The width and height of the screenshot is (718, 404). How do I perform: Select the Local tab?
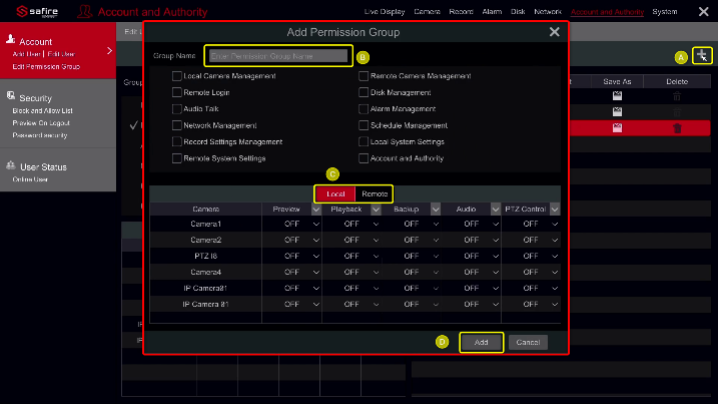tap(335, 193)
